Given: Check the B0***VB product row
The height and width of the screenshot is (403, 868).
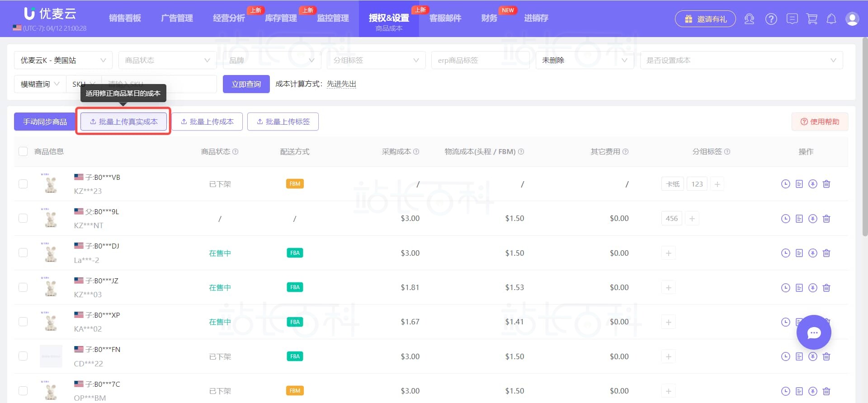Looking at the screenshot, I should (x=23, y=184).
